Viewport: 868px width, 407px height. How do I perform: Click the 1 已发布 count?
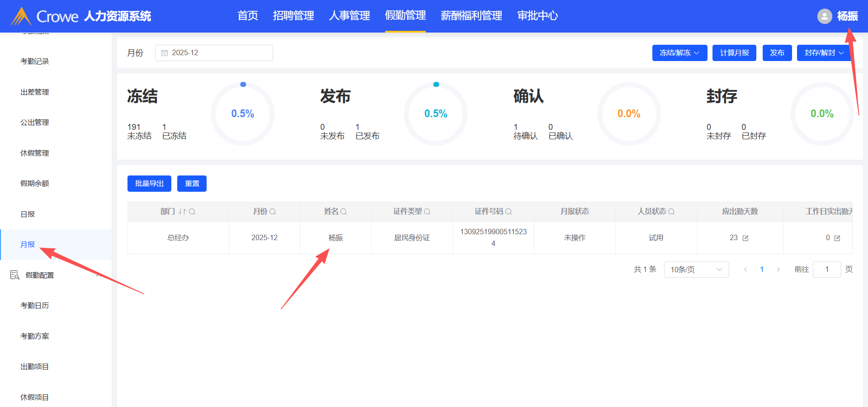pos(367,132)
